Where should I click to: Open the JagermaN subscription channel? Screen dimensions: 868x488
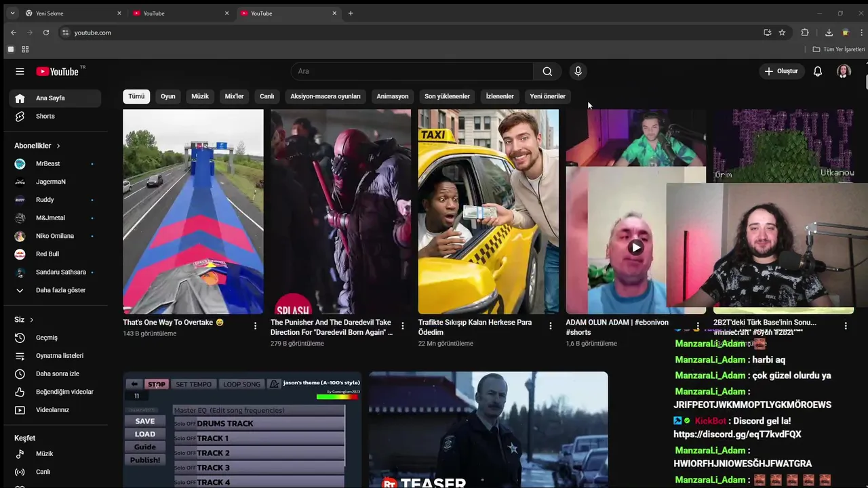55,182
